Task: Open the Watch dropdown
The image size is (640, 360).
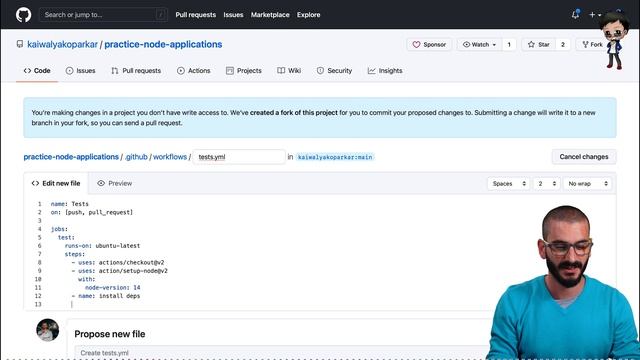Action: tap(479, 44)
